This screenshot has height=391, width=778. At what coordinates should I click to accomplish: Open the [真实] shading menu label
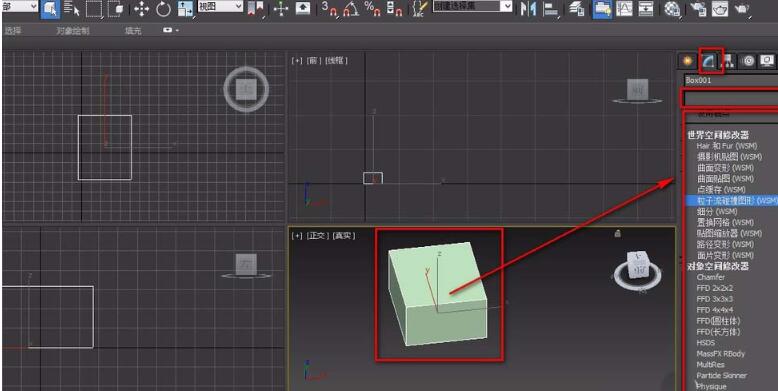point(344,236)
